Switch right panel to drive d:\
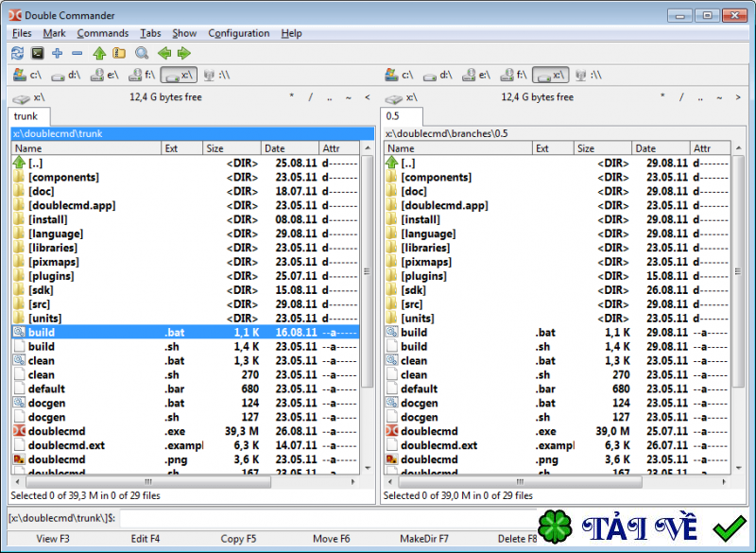Screen dimensions: 756x553 click(x=437, y=75)
